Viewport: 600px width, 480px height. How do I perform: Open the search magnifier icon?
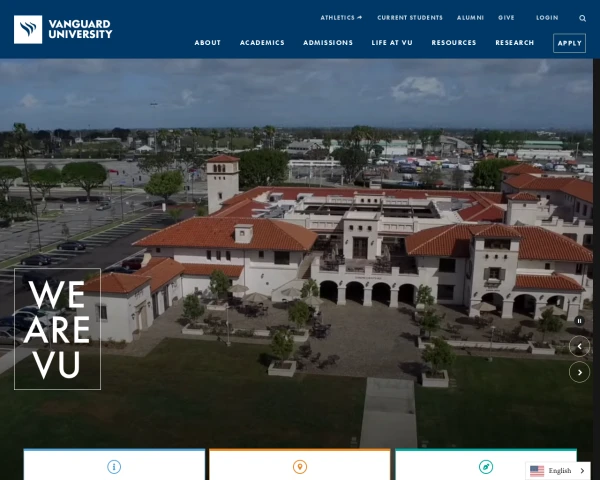tap(582, 18)
